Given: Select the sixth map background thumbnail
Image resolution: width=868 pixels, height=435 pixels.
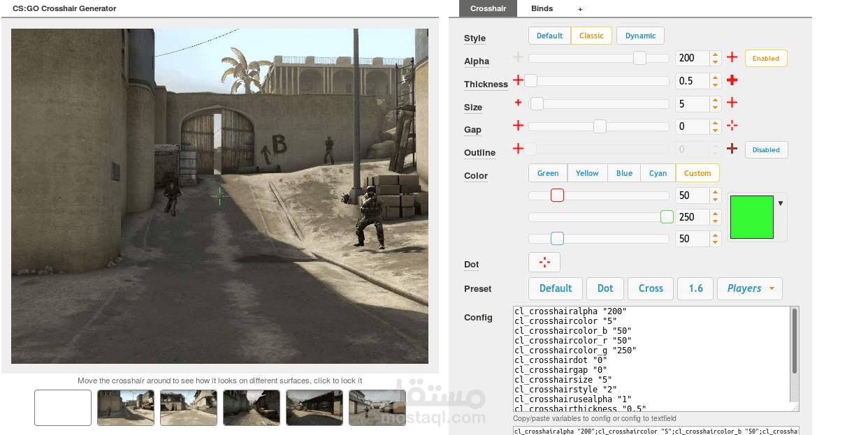Looking at the screenshot, I should 377,408.
